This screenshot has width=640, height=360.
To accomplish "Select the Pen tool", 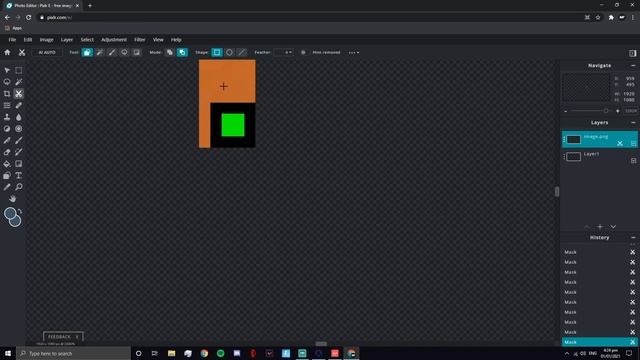I will (7, 140).
